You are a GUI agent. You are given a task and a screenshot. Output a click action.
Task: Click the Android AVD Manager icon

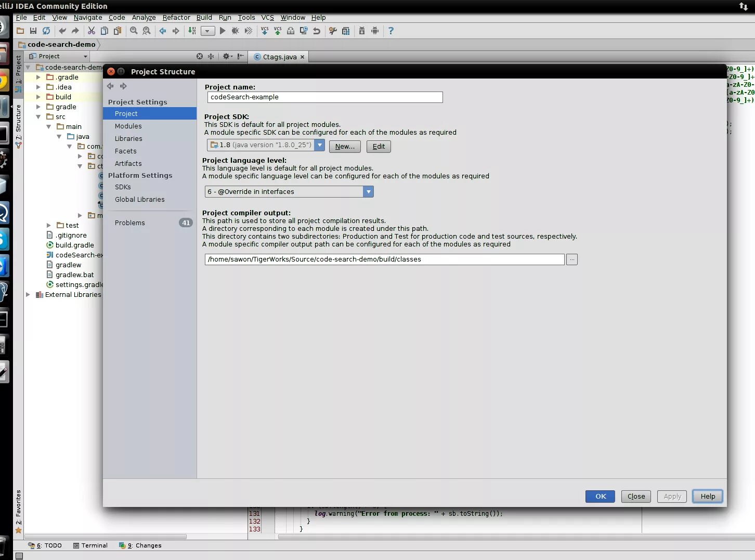[x=375, y=31]
